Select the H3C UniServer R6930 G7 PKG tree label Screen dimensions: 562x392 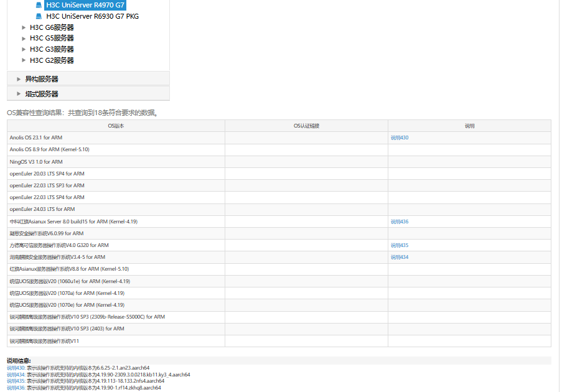point(93,16)
